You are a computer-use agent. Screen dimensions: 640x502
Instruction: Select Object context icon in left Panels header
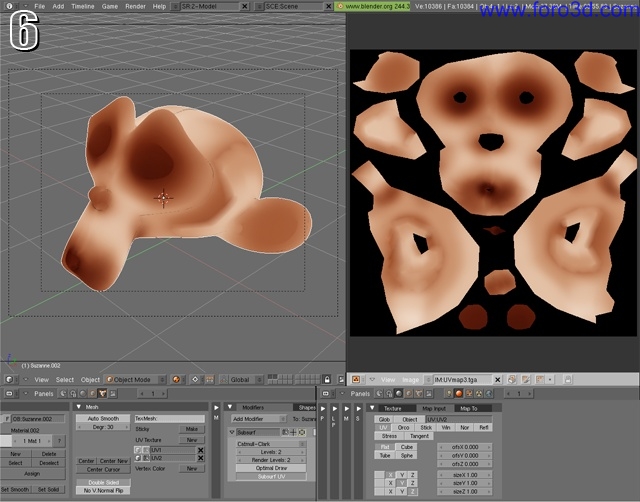pyautogui.click(x=93, y=393)
